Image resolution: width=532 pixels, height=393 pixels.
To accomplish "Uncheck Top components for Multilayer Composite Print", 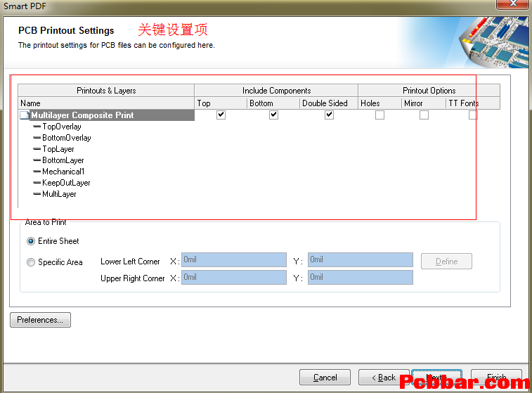I will click(x=221, y=115).
